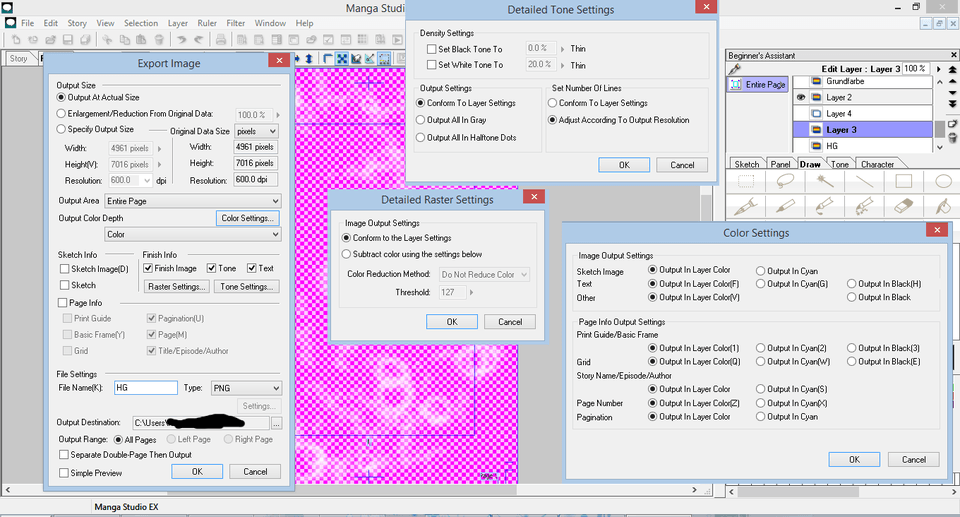Click the Cut scissors icon in toolbar
This screenshot has width=960, height=517.
(x=107, y=40)
